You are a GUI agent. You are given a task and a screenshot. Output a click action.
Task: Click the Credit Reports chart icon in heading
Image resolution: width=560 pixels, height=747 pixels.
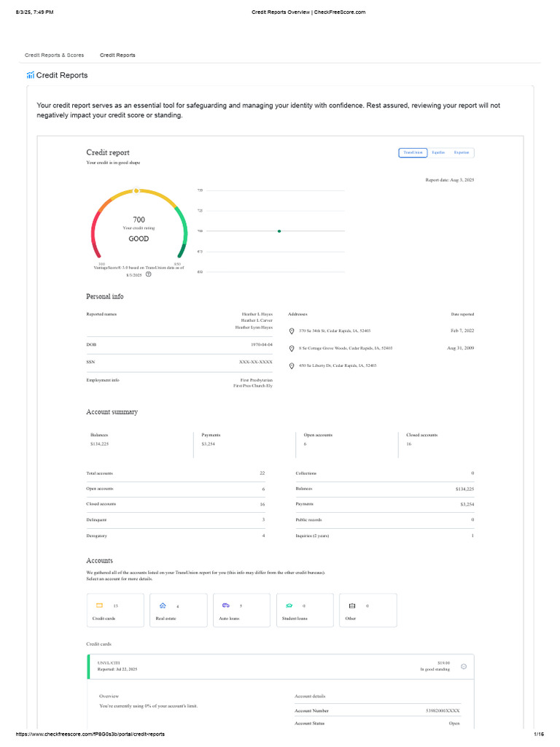coord(30,75)
